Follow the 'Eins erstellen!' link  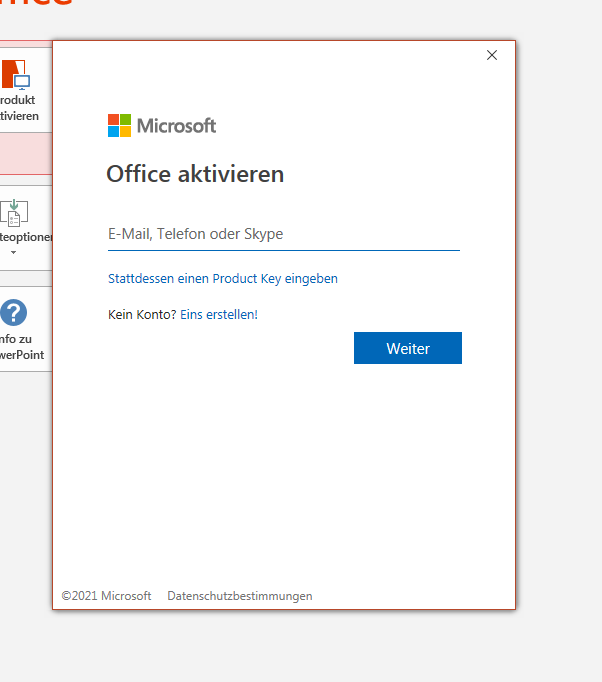[219, 314]
